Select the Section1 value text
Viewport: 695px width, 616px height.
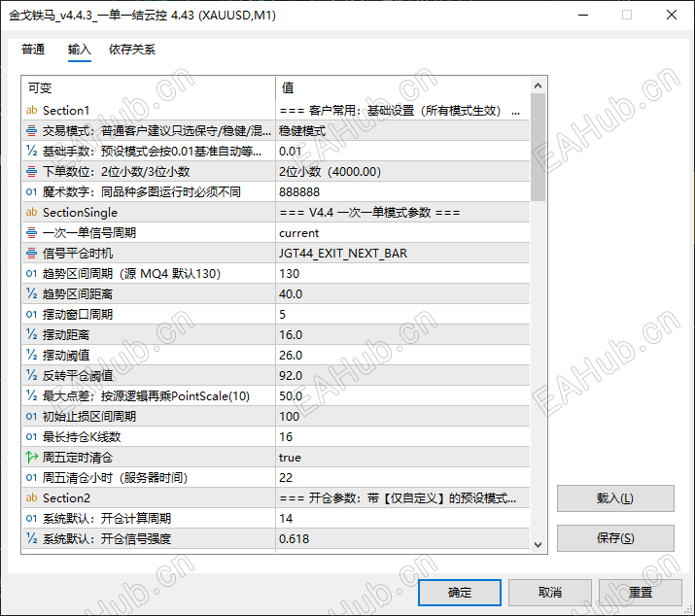tap(400, 111)
